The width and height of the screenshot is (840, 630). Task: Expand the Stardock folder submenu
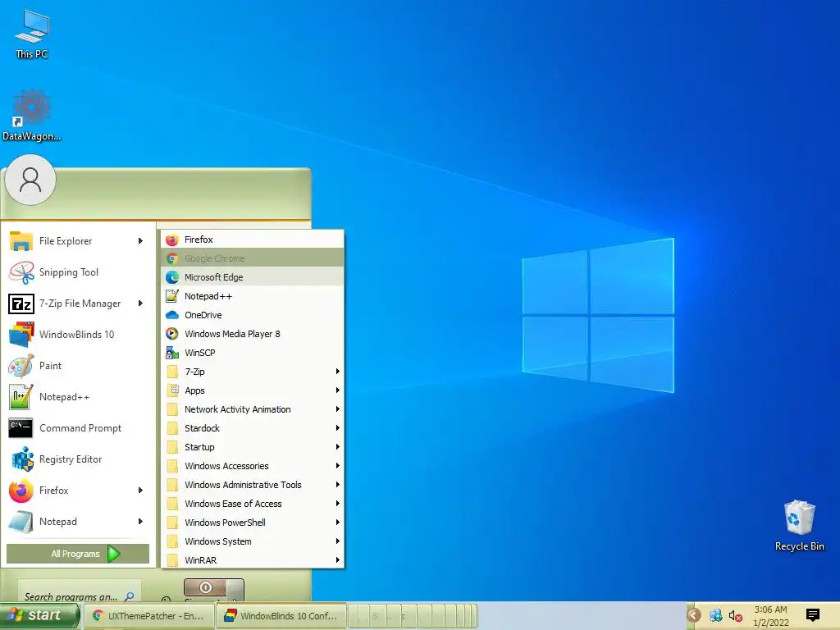[x=253, y=428]
